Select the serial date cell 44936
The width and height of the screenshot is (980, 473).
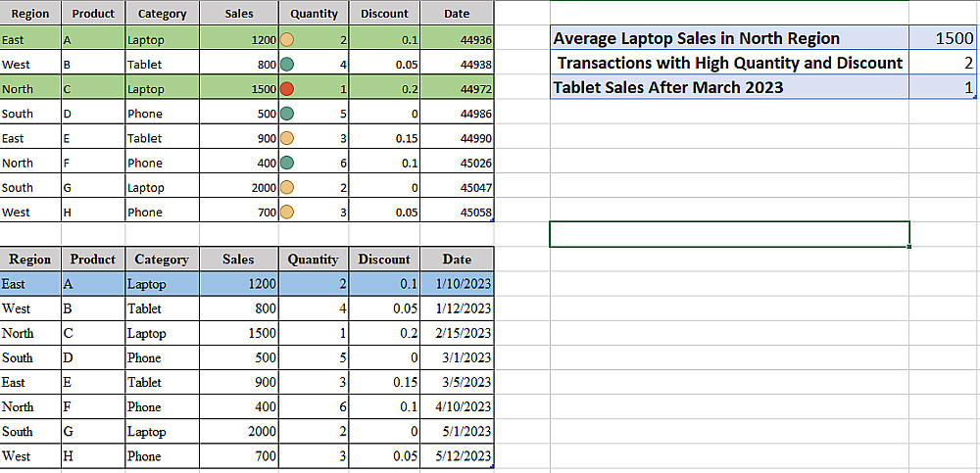457,40
